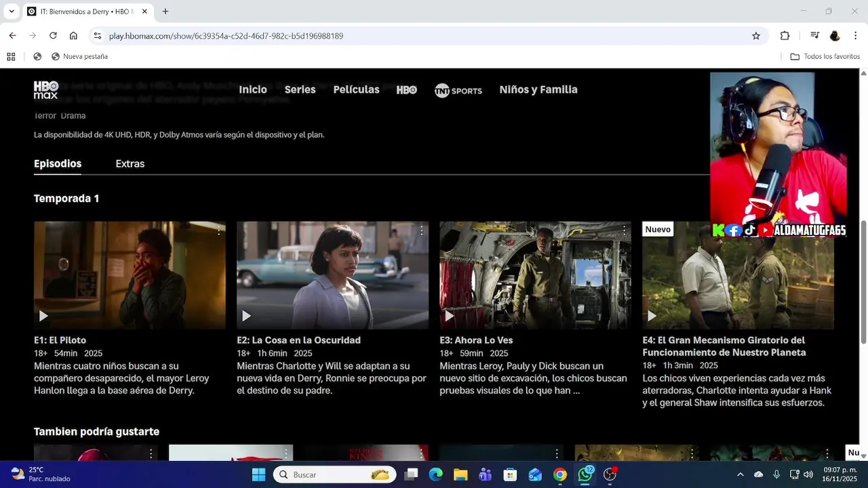Open the E1: El Piloto title link

(x=60, y=340)
